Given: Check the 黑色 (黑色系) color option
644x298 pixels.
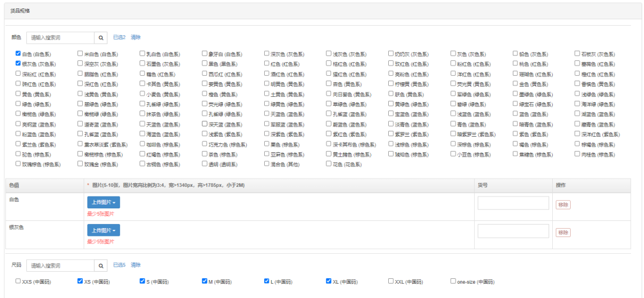Looking at the screenshot, I should click(x=205, y=63).
